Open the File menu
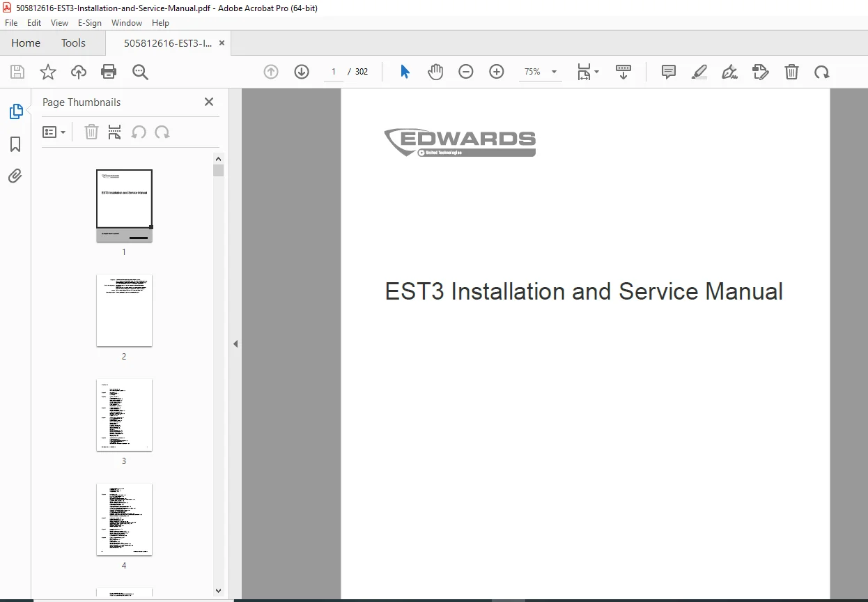This screenshot has height=602, width=868. [x=11, y=23]
